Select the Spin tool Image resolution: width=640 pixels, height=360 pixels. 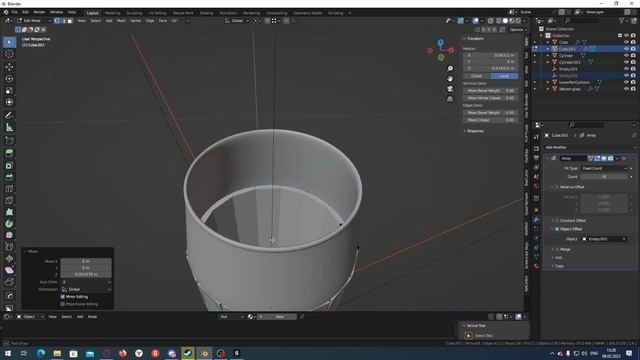coord(9,224)
